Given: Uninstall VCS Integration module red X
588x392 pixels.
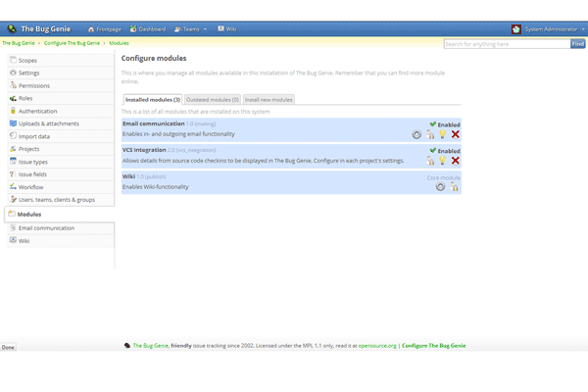Looking at the screenshot, I should point(456,161).
